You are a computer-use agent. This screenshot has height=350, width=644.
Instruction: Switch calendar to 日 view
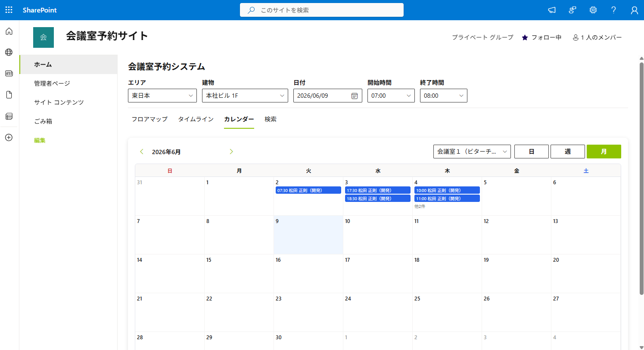coord(532,152)
